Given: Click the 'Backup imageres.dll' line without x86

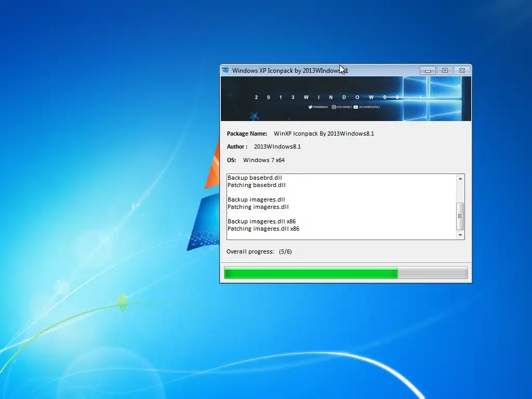Looking at the screenshot, I should 256,199.
